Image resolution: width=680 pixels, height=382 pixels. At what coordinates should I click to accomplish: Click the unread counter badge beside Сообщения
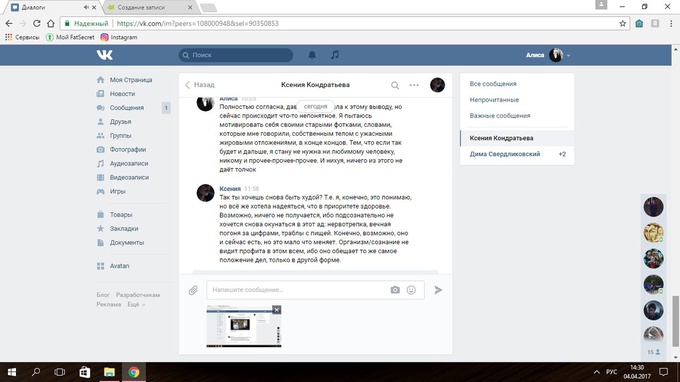point(166,108)
